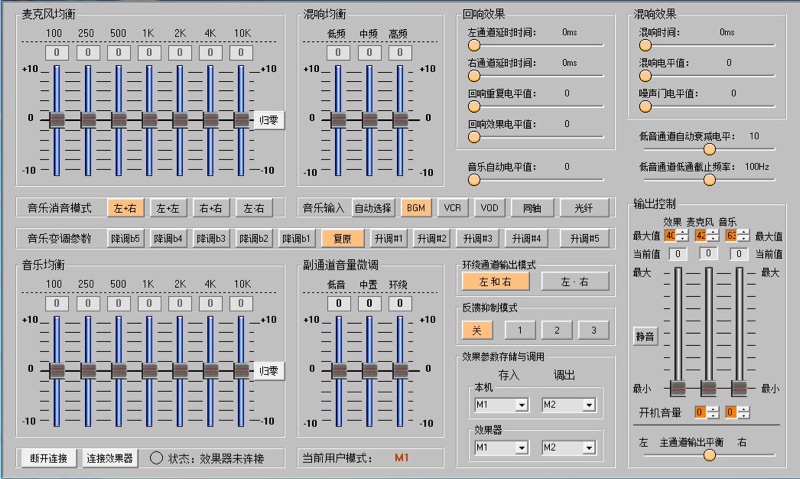Reset 音乐均衡 with its 归零 button
This screenshot has height=479, width=800.
coord(269,371)
